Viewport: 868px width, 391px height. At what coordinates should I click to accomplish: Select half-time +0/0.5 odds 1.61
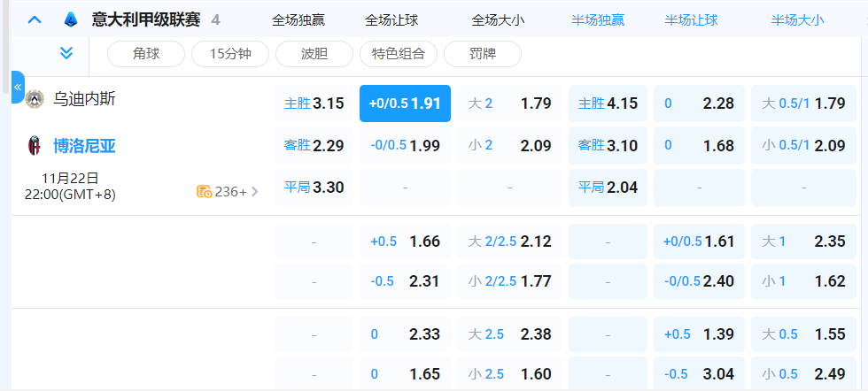tap(699, 241)
